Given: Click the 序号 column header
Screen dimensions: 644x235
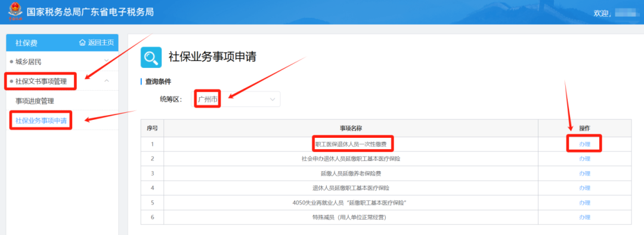Looking at the screenshot, I should point(153,128).
